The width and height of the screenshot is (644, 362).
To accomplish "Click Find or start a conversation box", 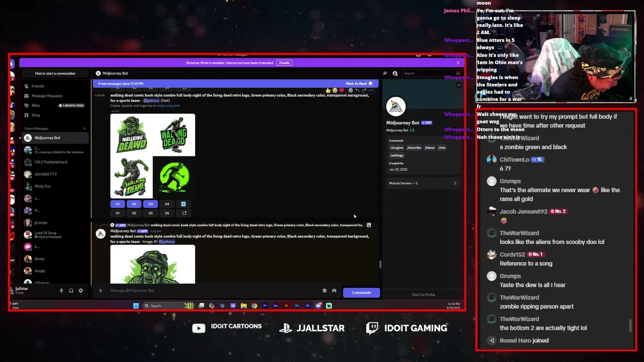I will pyautogui.click(x=55, y=73).
